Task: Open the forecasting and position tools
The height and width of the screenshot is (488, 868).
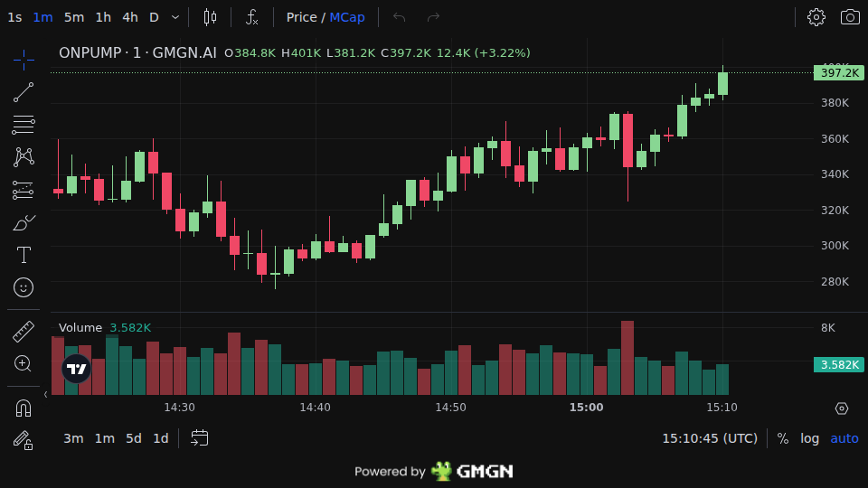Action: coord(24,190)
